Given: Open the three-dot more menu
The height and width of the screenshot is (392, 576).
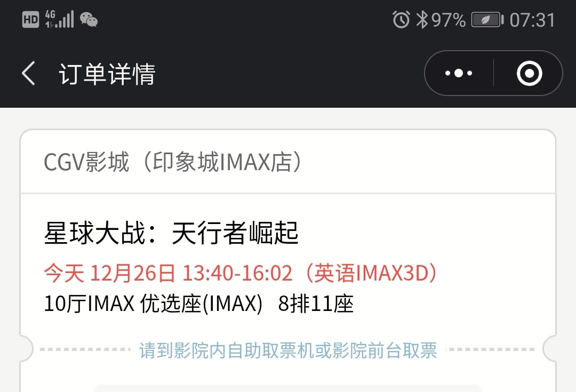Looking at the screenshot, I should point(459,73).
